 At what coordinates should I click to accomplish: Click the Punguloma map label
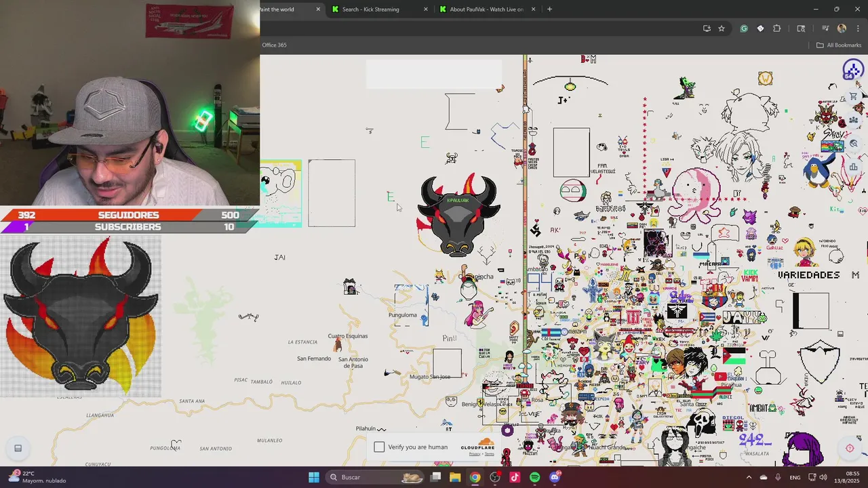(403, 314)
